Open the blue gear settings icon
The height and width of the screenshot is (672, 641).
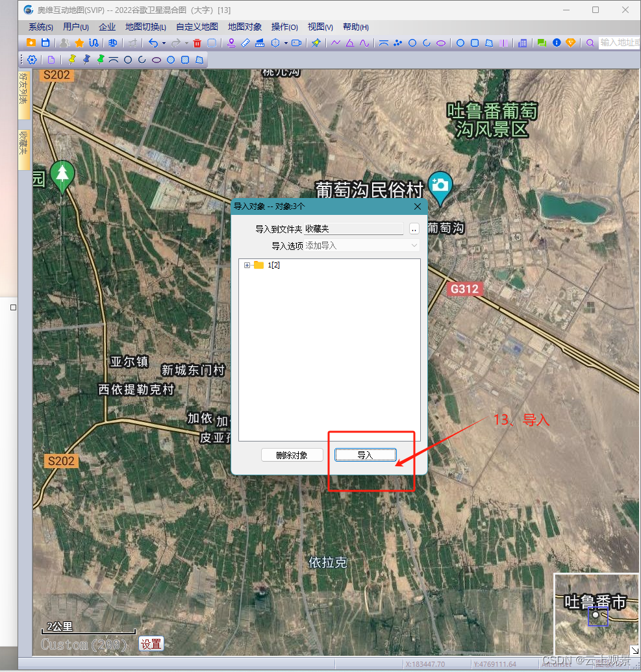click(x=32, y=60)
